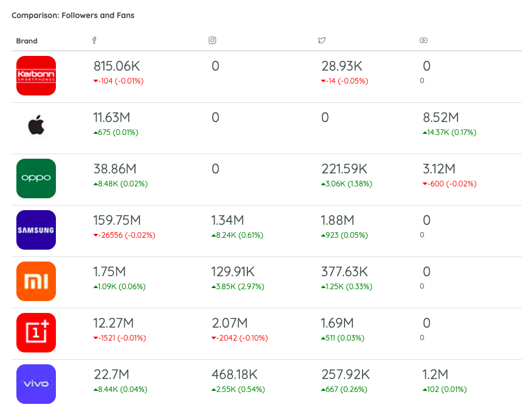Click Oppo's YouTube value 3.12M
Screen dimensions: 532x418
pos(439,169)
